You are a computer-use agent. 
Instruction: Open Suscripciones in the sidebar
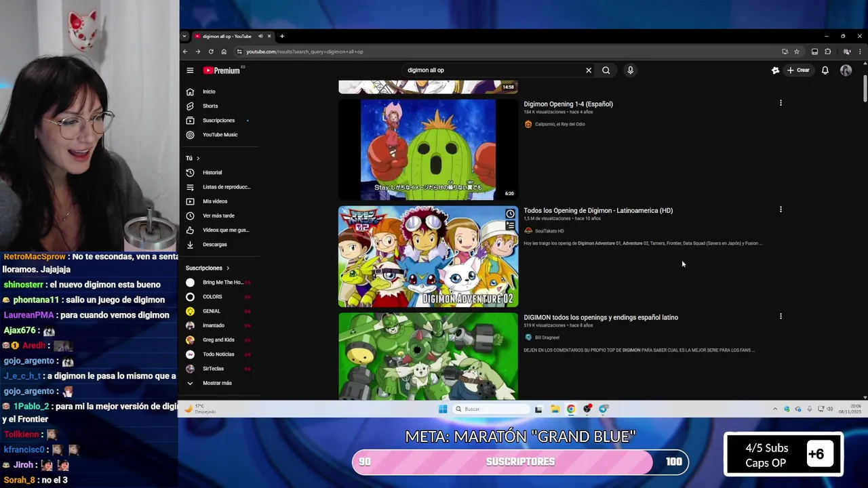pyautogui.click(x=219, y=120)
